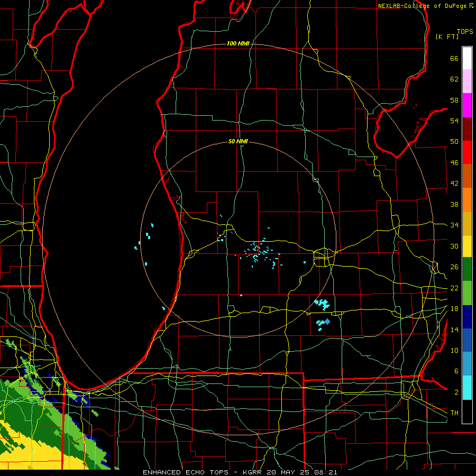Click the medium blue swatch near the 10 mark

click(x=467, y=340)
